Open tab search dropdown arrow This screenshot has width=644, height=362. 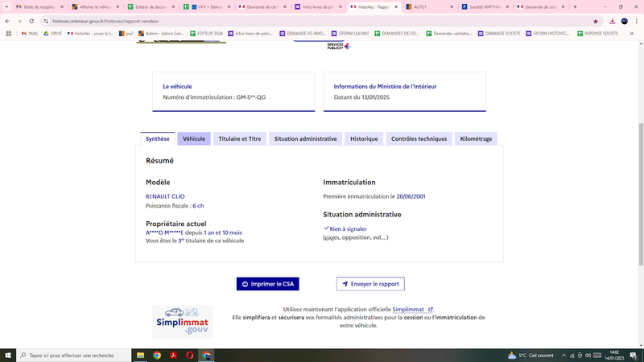point(6,7)
